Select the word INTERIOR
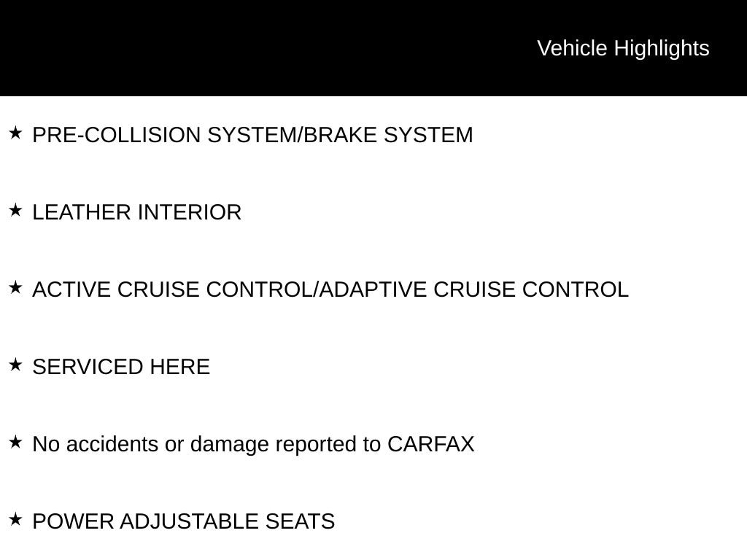Screen dimensions: 747x560 tap(190, 212)
